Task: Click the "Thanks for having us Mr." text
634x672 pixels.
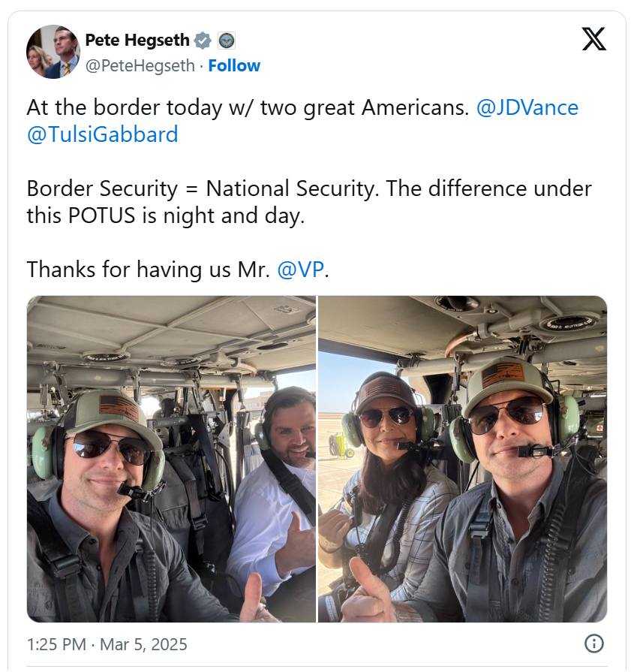Action: pyautogui.click(x=148, y=270)
